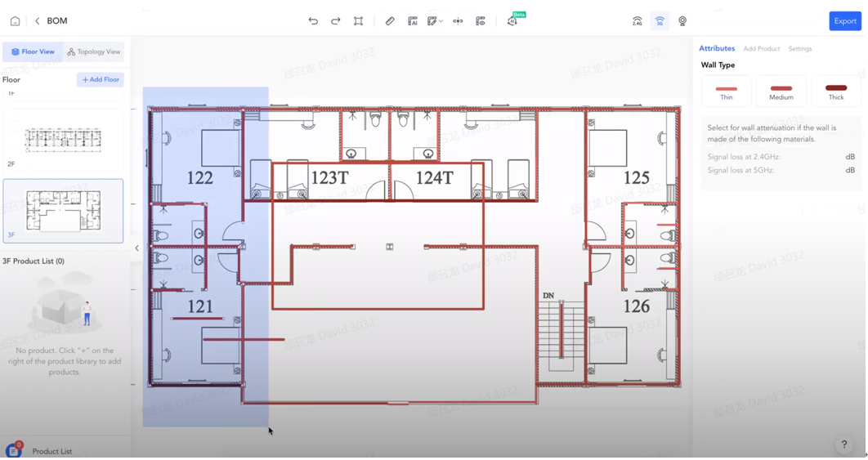
Task: Open the draw wall tool dropdown arrow
Action: [x=441, y=21]
